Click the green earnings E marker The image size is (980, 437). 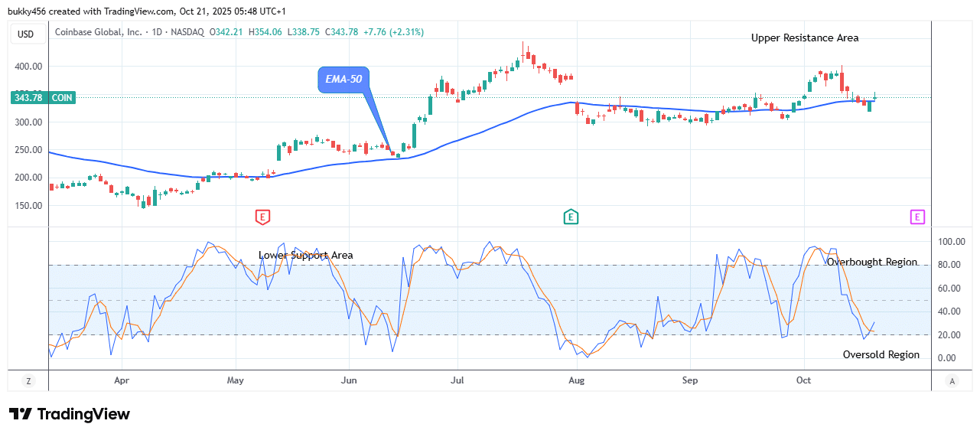571,217
